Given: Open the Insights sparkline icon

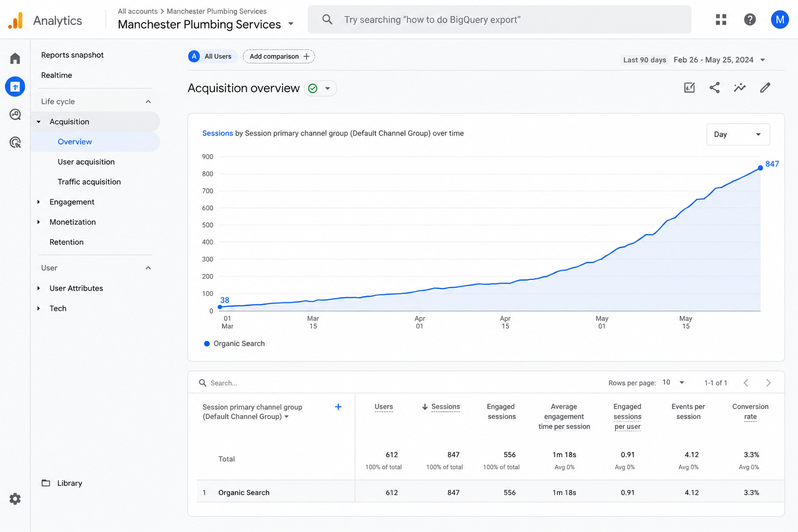Looking at the screenshot, I should [740, 88].
